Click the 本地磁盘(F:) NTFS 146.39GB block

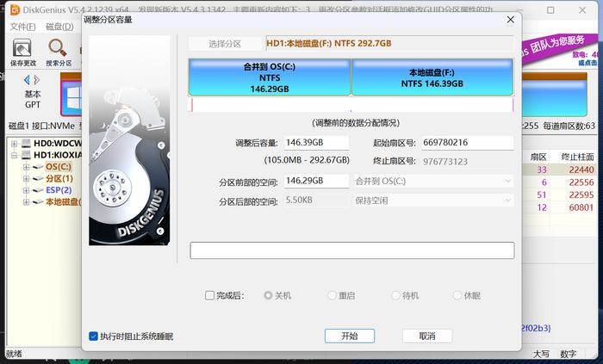[432, 77]
